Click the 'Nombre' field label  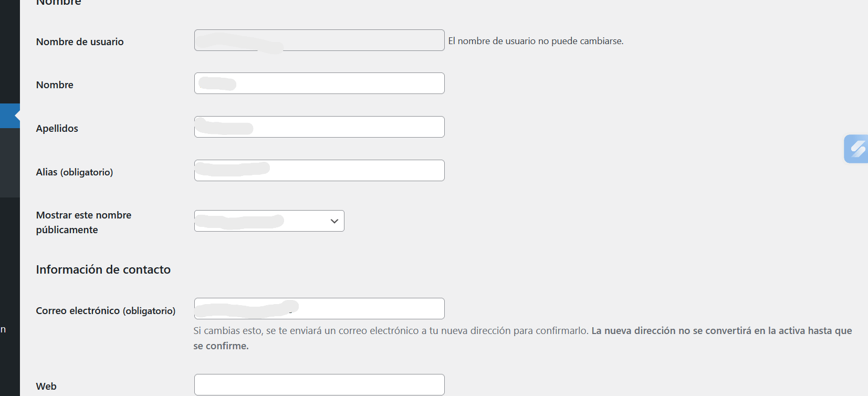[x=55, y=85]
